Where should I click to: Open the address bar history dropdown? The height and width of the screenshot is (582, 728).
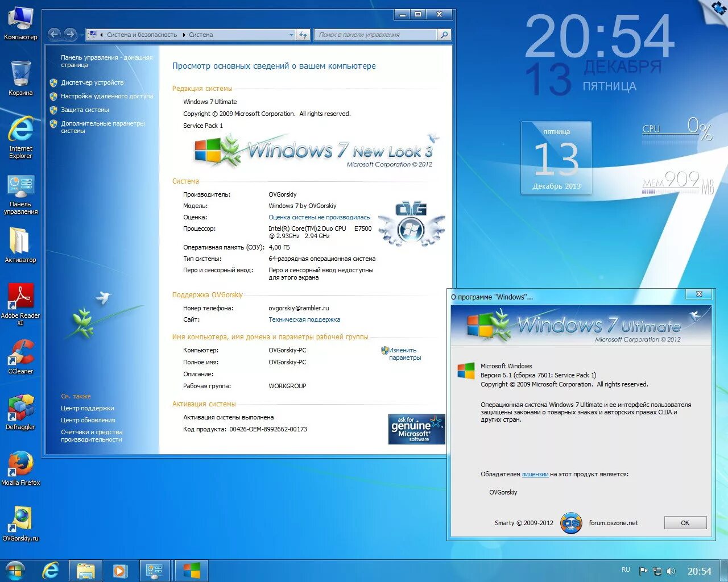(x=291, y=35)
